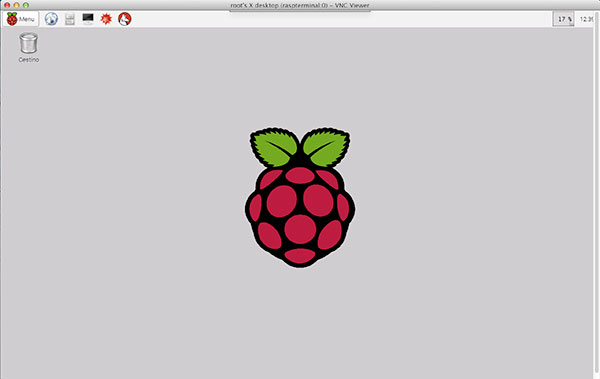This screenshot has height=379, width=600.
Task: Open the File Manager cabinet icon
Action: 70,19
